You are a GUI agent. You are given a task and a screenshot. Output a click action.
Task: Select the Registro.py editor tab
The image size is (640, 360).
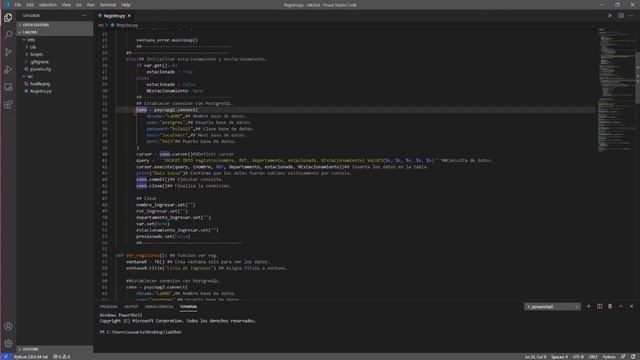click(114, 16)
